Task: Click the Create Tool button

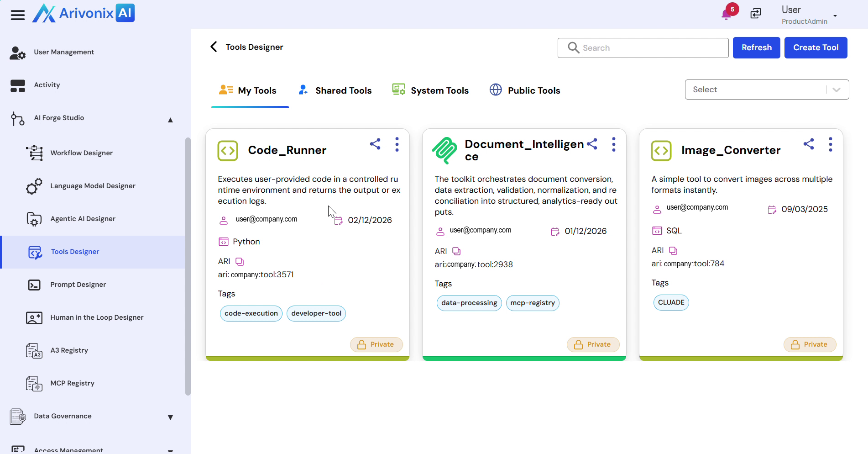Action: click(816, 48)
